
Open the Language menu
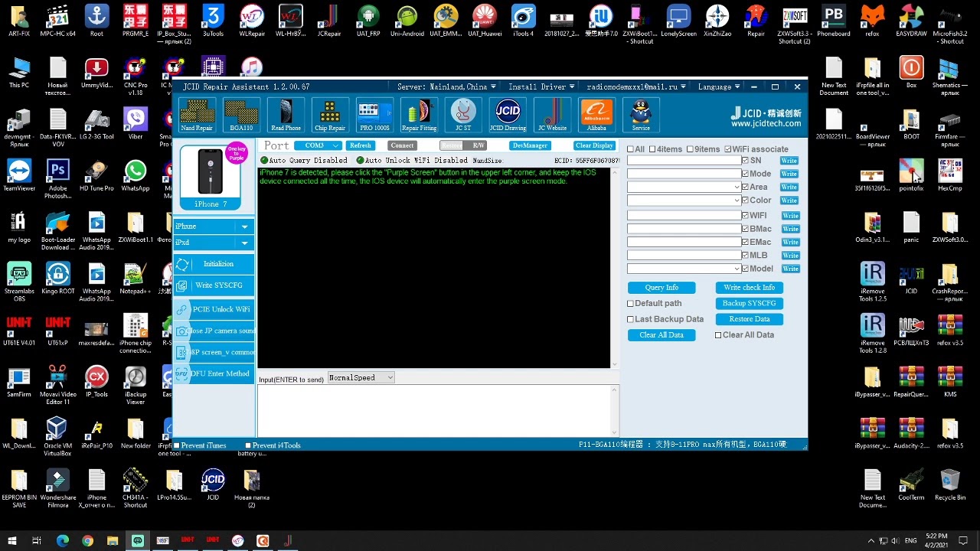(719, 87)
